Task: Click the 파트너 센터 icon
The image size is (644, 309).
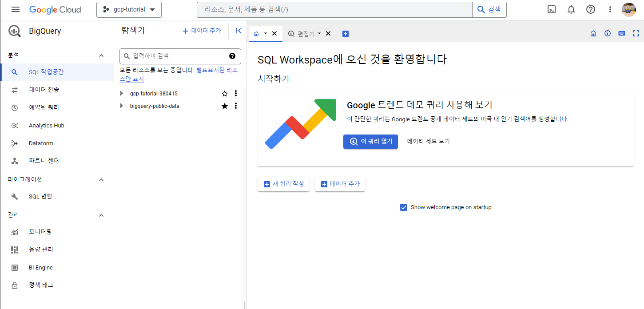Action: 15,161
